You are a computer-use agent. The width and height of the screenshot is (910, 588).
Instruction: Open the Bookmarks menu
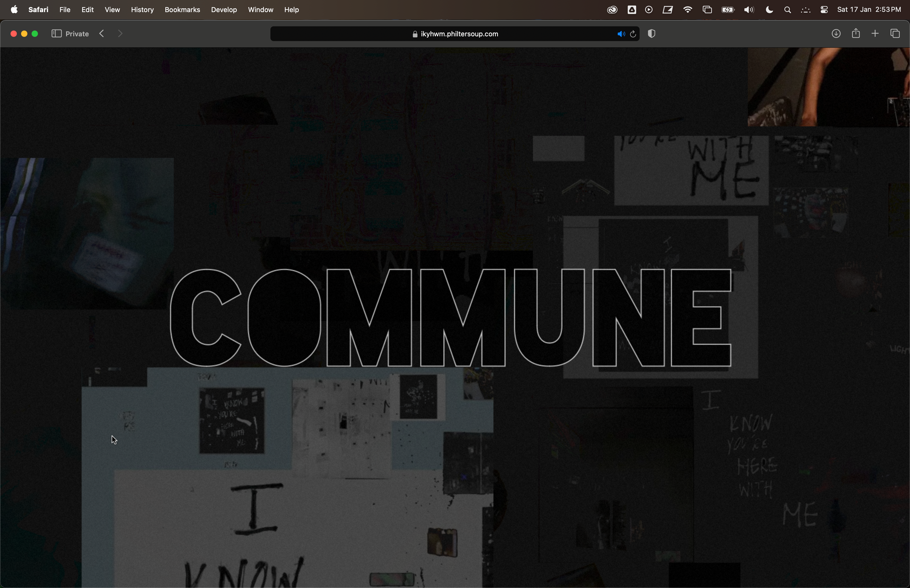pos(182,9)
